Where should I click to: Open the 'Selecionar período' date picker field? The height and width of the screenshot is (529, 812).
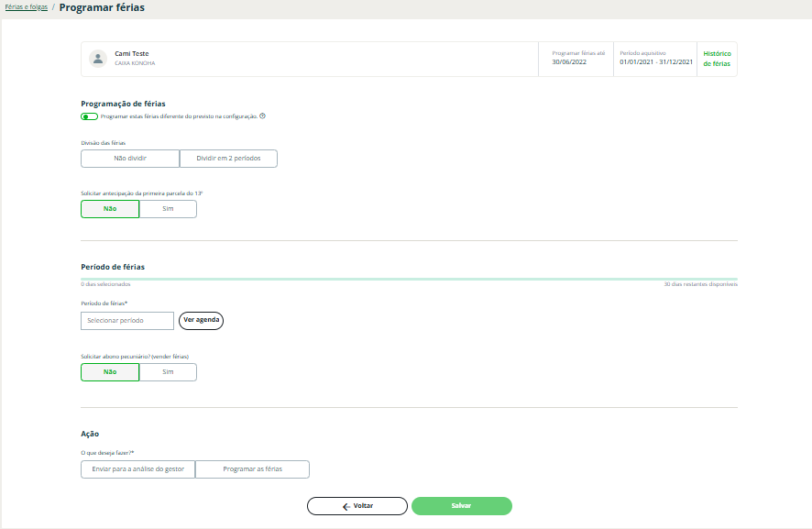click(127, 321)
